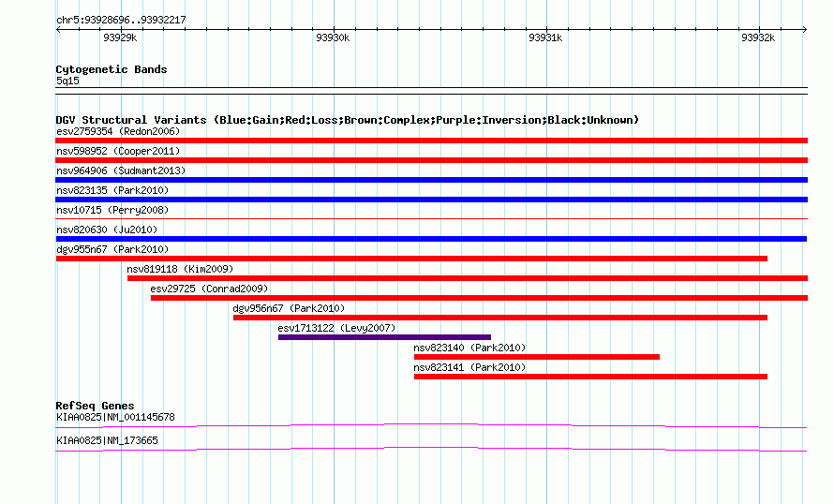The width and height of the screenshot is (834, 504).
Task: Click the esv2759354 (Redon2006) label
Action: pyautogui.click(x=118, y=131)
